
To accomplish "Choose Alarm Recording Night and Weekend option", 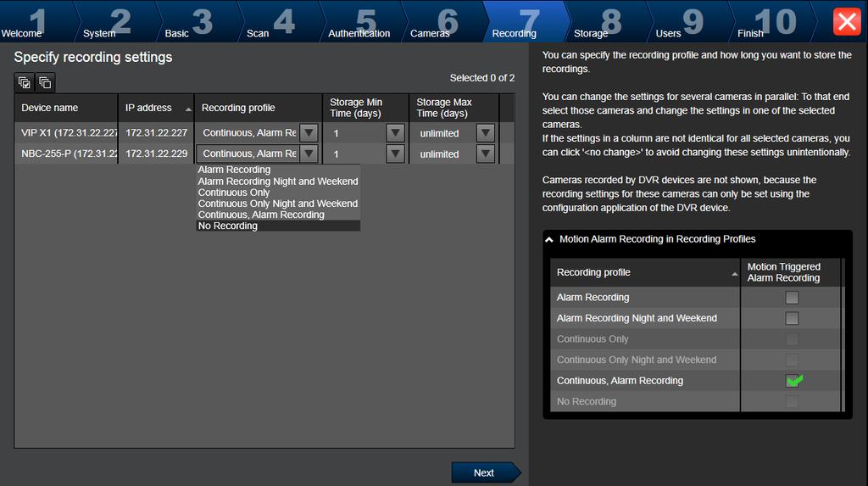I will coord(278,182).
